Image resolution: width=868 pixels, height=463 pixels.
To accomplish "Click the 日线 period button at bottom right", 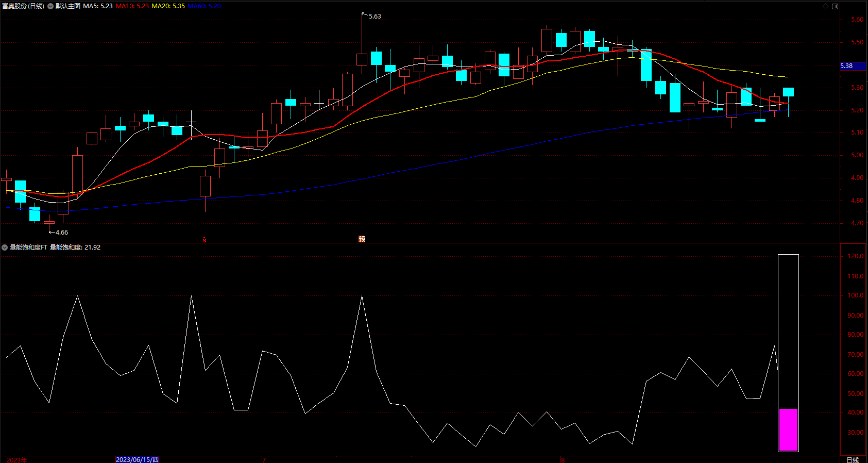I will (x=853, y=460).
